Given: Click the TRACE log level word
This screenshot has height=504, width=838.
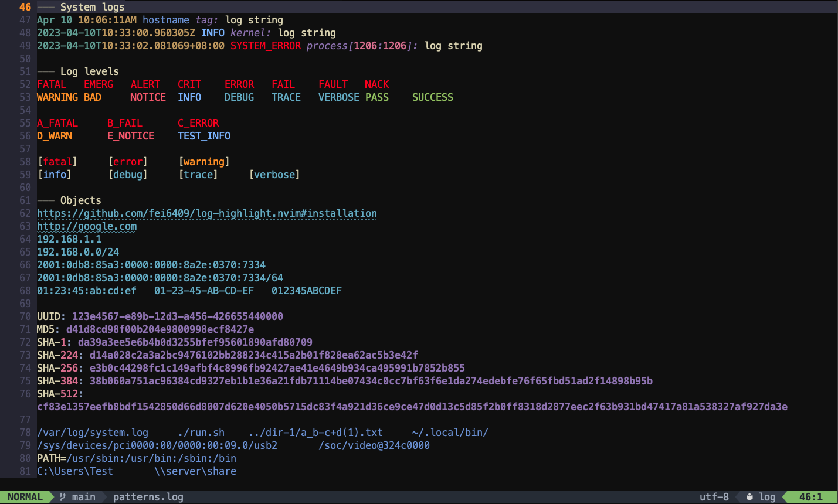Looking at the screenshot, I should click(x=286, y=97).
